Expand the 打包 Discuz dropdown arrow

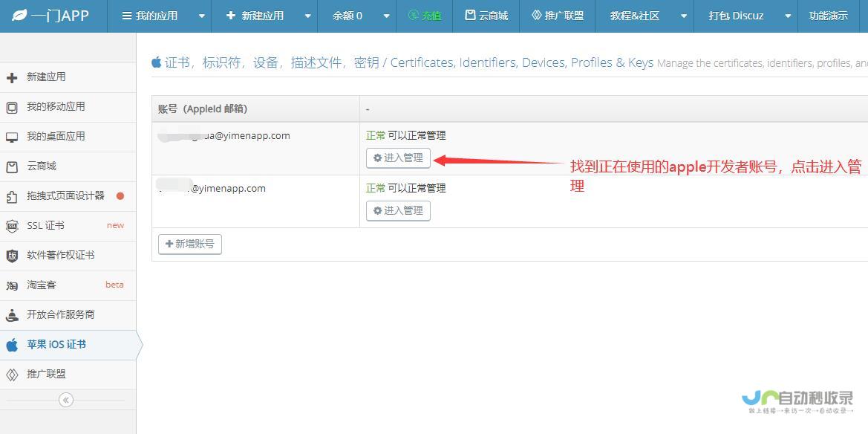[x=788, y=16]
